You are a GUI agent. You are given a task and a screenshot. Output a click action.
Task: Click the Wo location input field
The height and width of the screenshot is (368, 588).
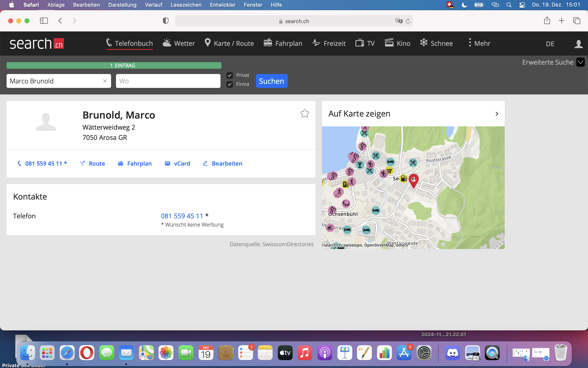click(168, 81)
